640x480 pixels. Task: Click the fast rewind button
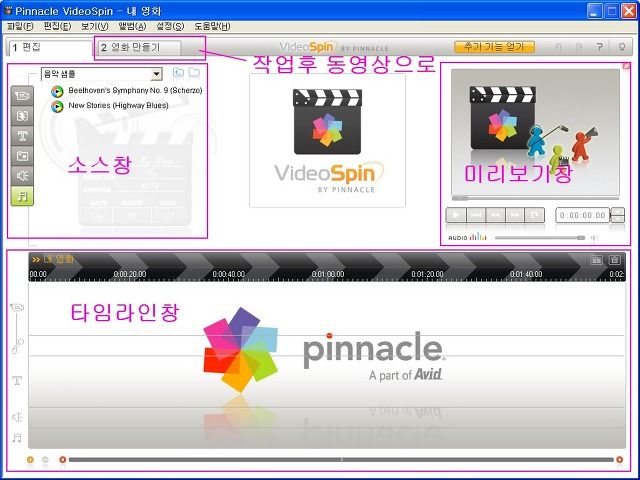coord(495,215)
